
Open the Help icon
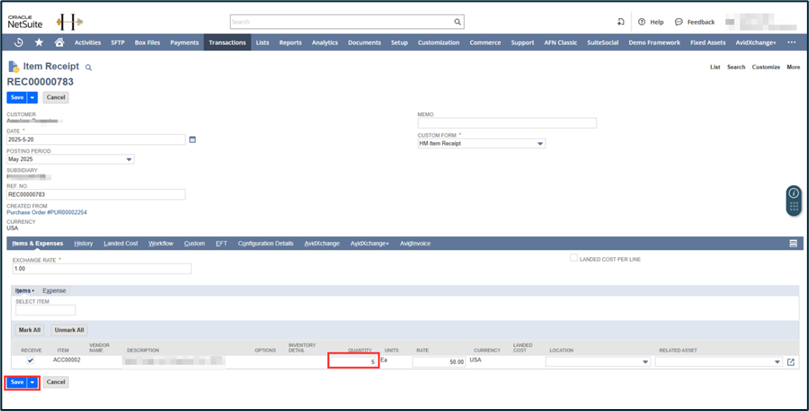tap(642, 22)
